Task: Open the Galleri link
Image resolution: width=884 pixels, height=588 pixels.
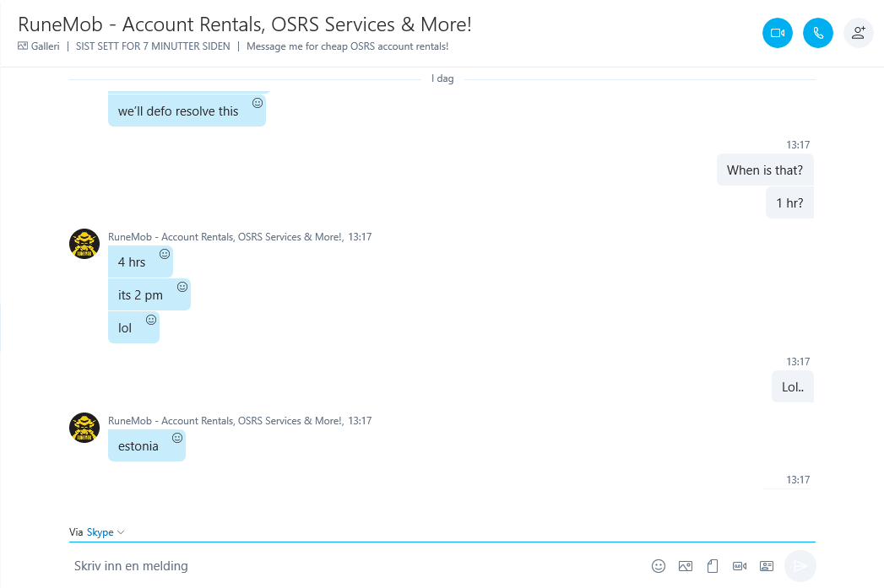Action: [x=45, y=46]
